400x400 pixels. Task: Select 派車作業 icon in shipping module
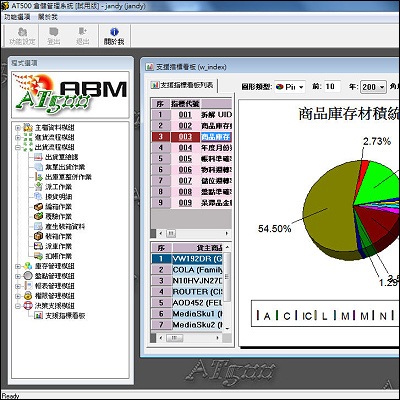(39, 246)
